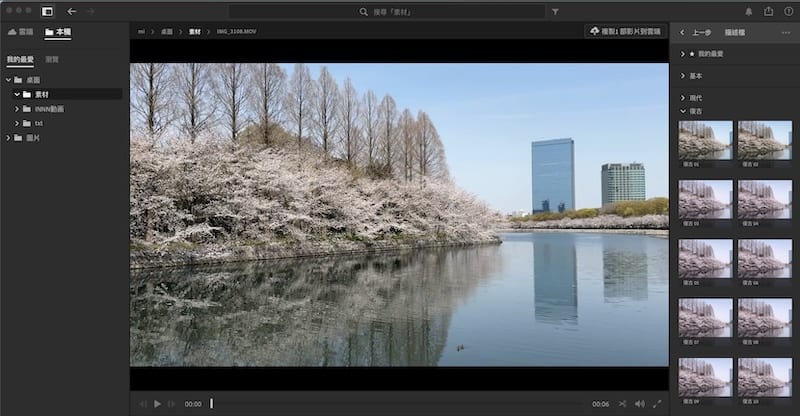This screenshot has height=416, width=800.
Task: Apply the 復古 10 preset thumbnail
Action: coord(765,378)
